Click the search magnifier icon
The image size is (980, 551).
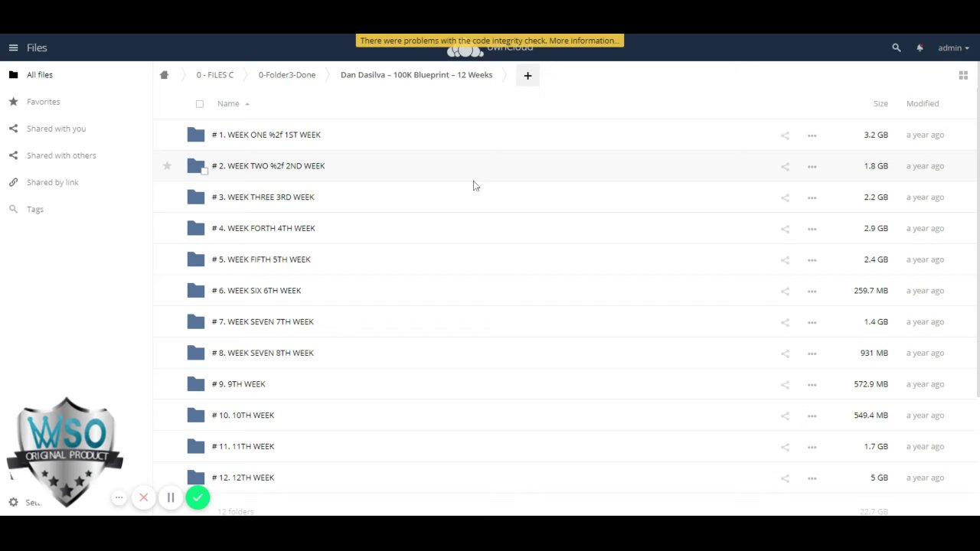pos(897,47)
